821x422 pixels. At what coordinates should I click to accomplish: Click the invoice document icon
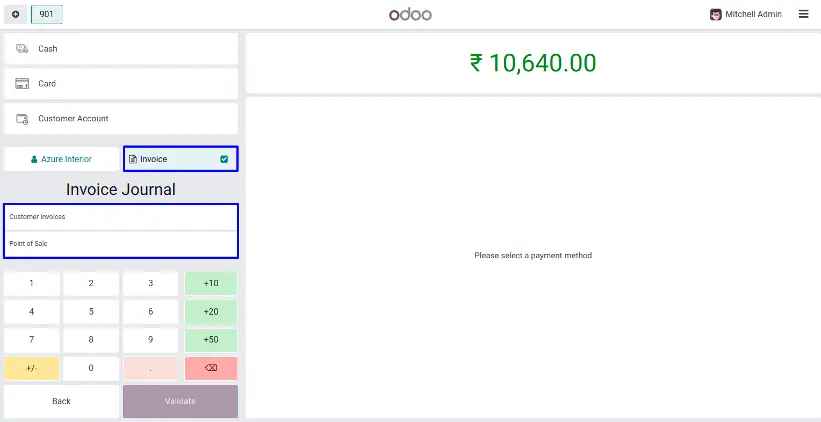click(133, 159)
